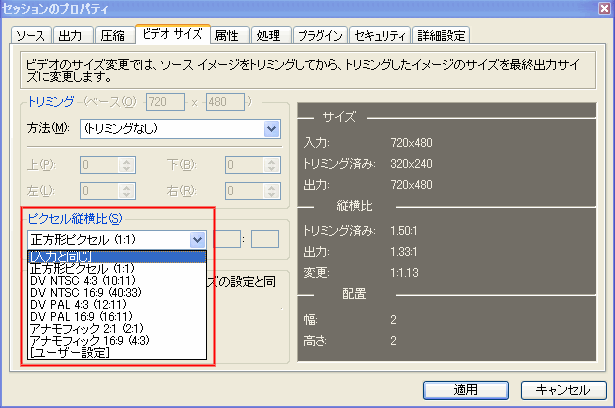Select the 詳細設定 tab
This screenshot has width=615, height=408.
point(439,36)
